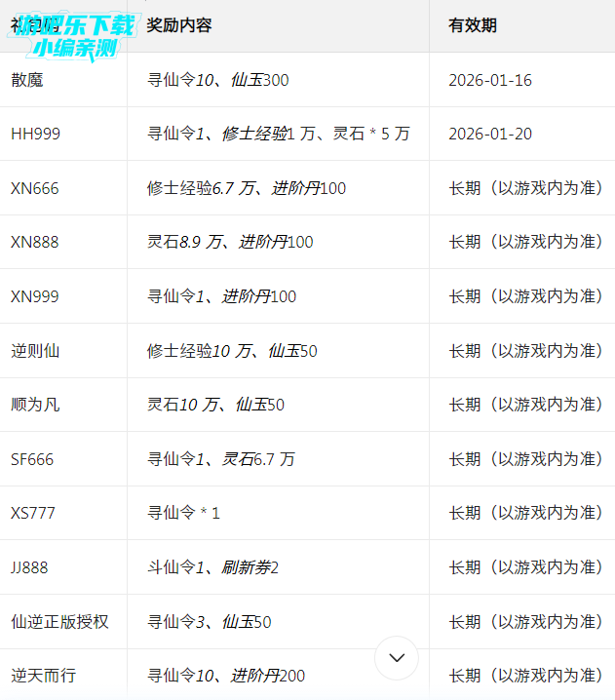Click the 仙逆正版授权 gift code

tap(59, 622)
